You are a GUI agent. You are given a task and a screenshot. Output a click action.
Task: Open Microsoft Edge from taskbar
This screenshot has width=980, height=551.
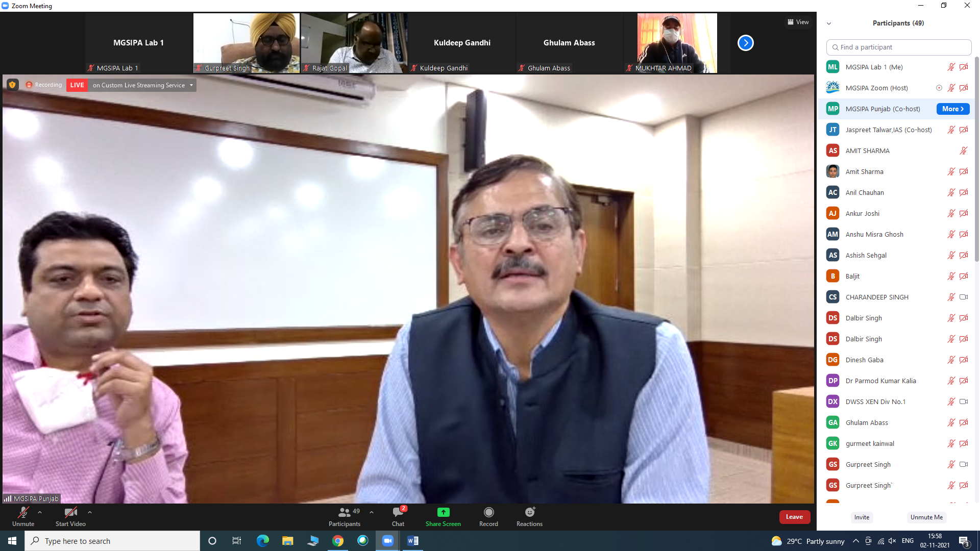pyautogui.click(x=262, y=541)
